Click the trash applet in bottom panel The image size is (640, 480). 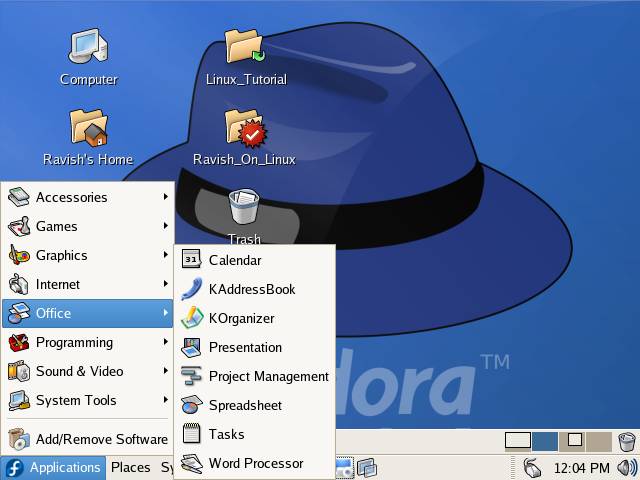pos(627,441)
